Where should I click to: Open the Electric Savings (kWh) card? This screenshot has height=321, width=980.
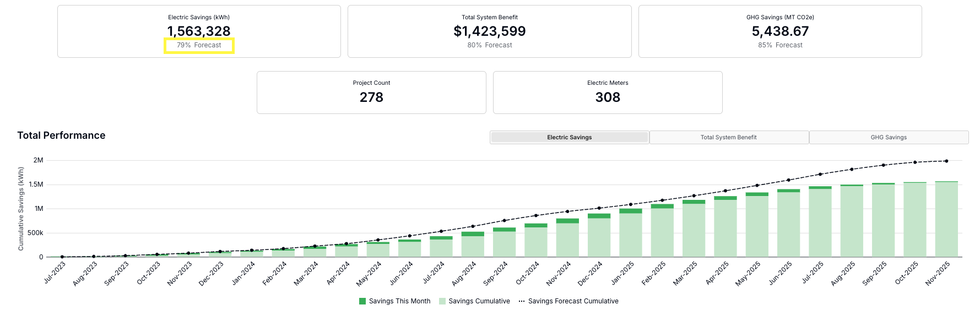coord(199,31)
